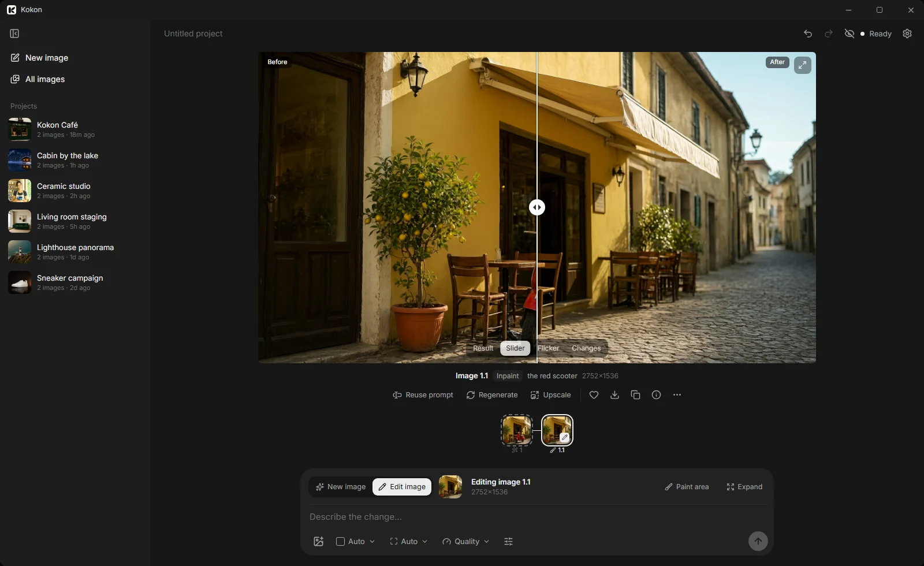The width and height of the screenshot is (924, 566).
Task: Select the image 1.1 thumbnail in history
Action: [x=557, y=430]
